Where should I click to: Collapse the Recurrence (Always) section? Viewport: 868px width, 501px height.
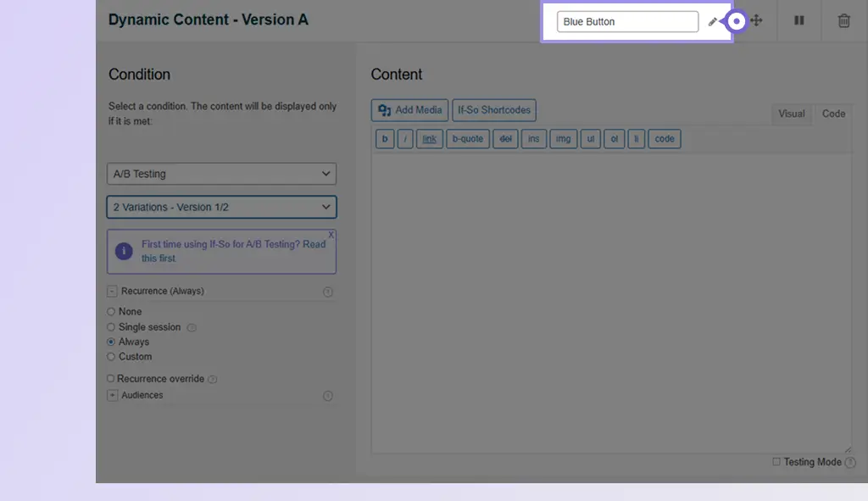pyautogui.click(x=113, y=291)
